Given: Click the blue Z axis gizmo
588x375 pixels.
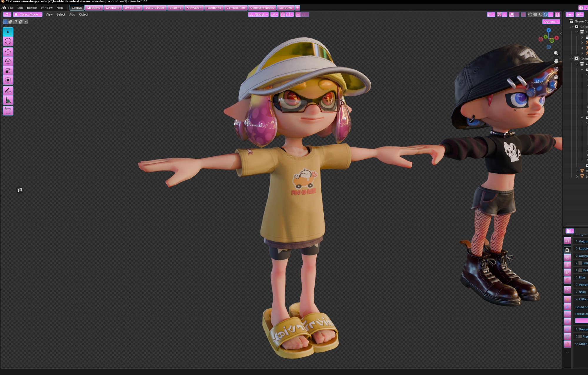Looking at the screenshot, I should point(549,30).
